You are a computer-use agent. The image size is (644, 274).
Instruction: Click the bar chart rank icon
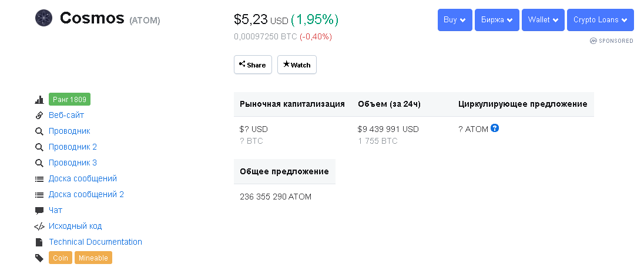[39, 100]
